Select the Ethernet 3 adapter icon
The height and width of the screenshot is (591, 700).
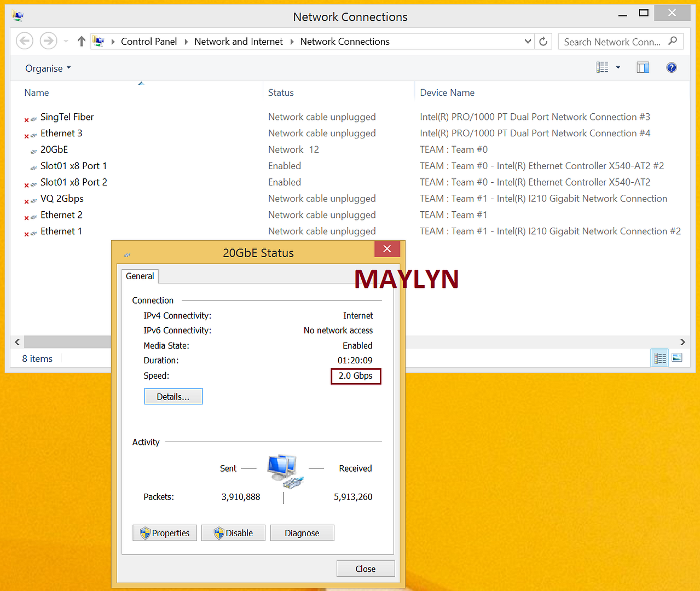pyautogui.click(x=31, y=135)
